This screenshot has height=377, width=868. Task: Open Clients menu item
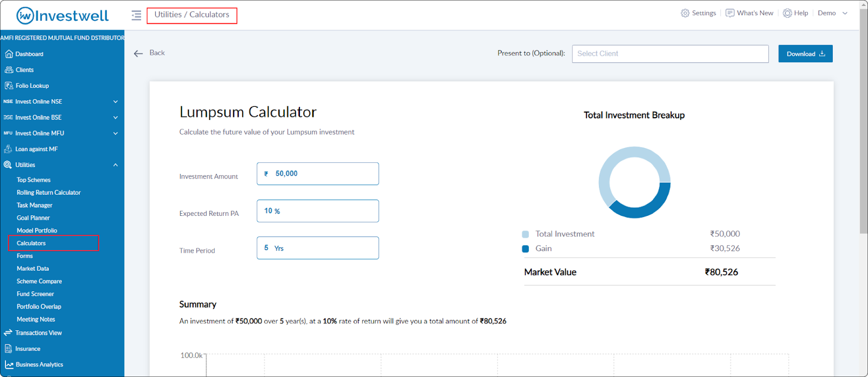[x=24, y=69]
